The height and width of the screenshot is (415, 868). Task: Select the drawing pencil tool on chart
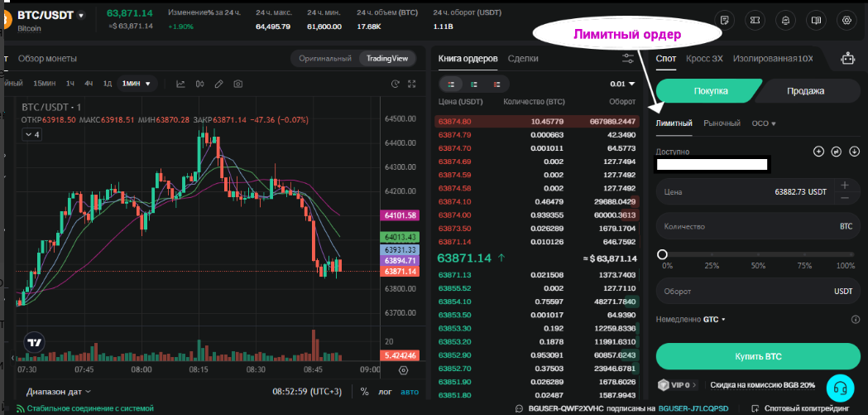pos(218,84)
